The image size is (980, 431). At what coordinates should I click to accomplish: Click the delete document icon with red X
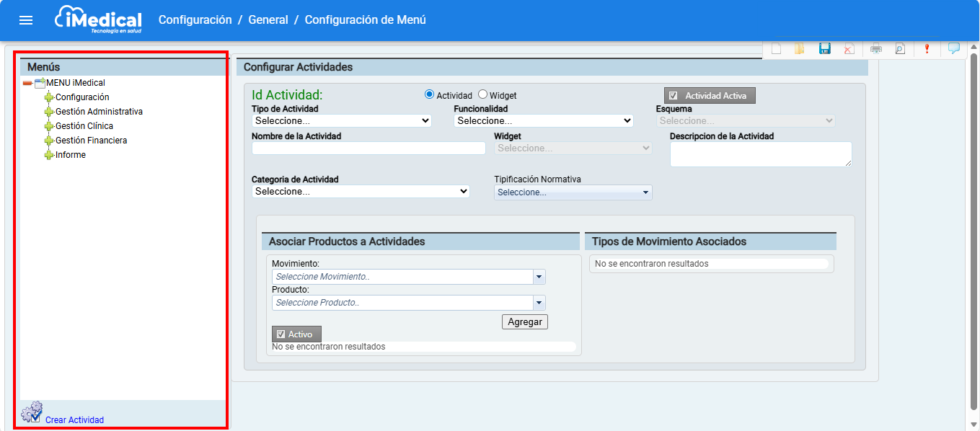point(849,49)
